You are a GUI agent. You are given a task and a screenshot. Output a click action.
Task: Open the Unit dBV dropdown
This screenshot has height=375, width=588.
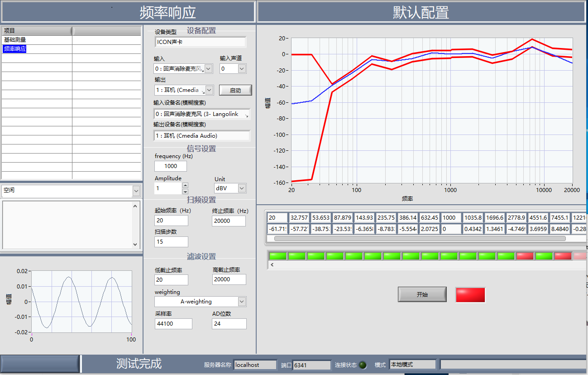click(x=242, y=188)
